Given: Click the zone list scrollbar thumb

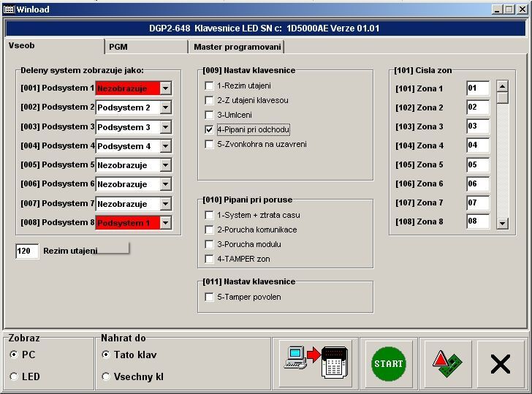Looking at the screenshot, I should click(502, 97).
